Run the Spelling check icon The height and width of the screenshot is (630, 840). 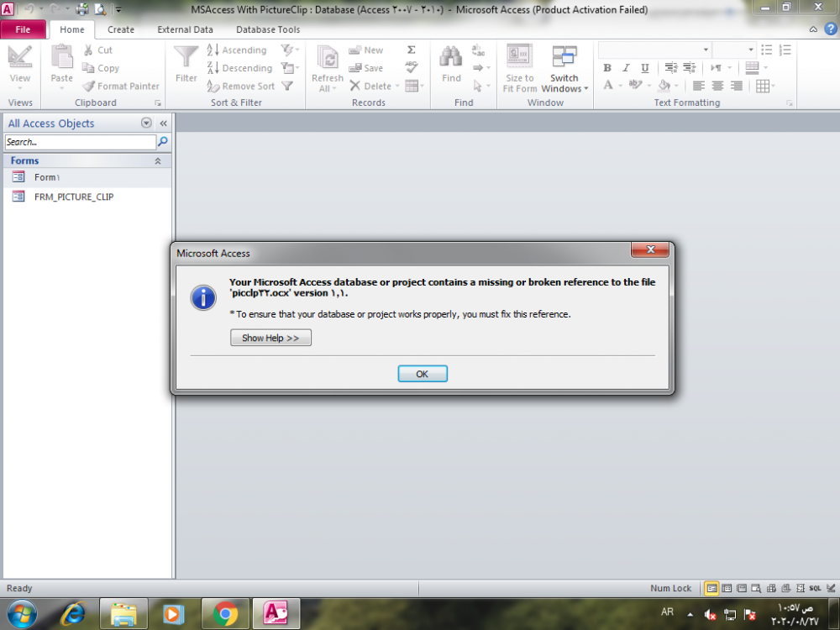(412, 67)
